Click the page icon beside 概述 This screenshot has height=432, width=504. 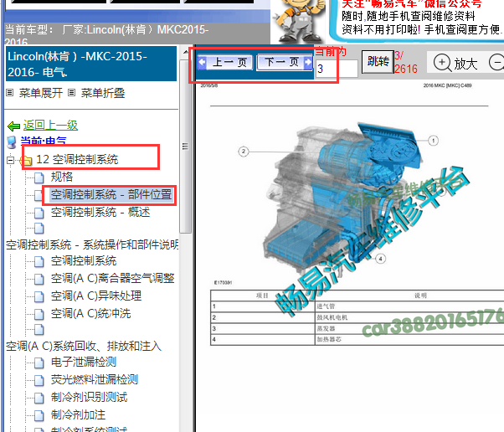coord(39,213)
